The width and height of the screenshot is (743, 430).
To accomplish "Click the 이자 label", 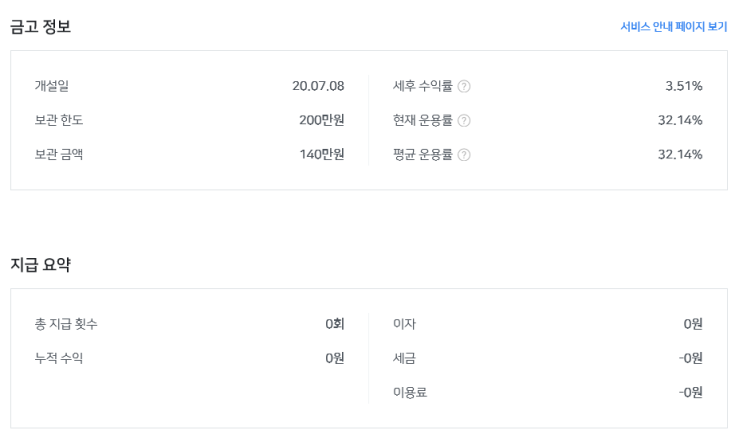I will 404,324.
